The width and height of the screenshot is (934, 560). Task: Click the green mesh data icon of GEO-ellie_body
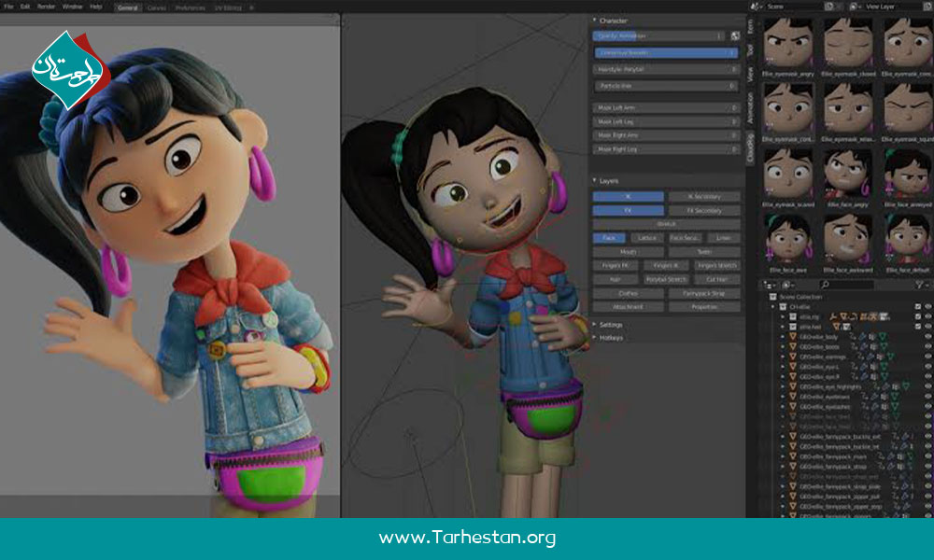point(883,337)
